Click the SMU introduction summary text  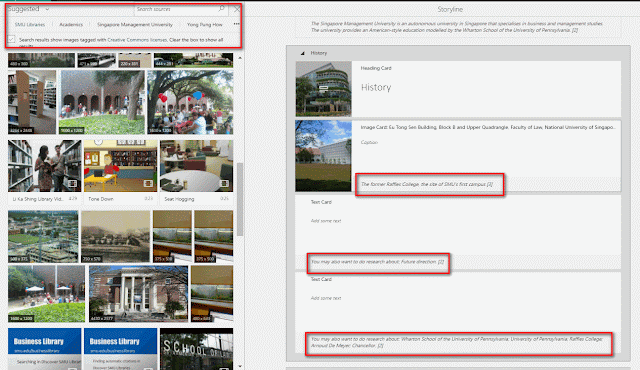click(457, 27)
